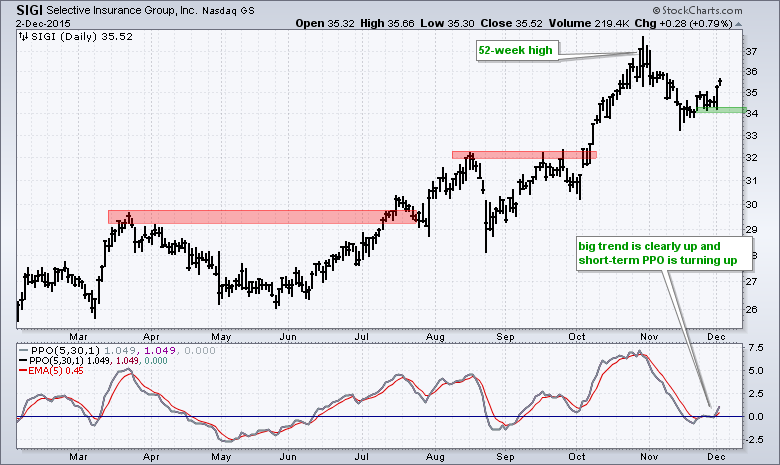Click the Mar label under the price chart
780x465 pixels.
coord(79,337)
